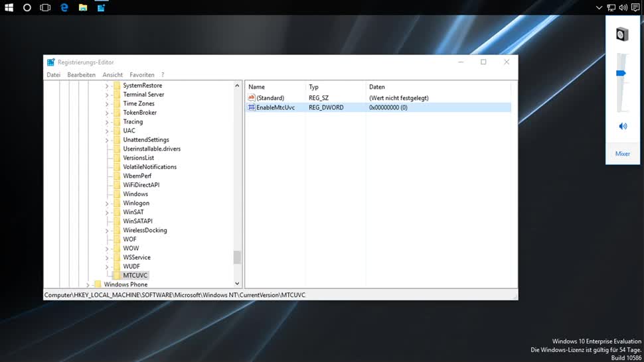Adjust the volume slider thumb
This screenshot has width=644, height=362.
point(621,73)
